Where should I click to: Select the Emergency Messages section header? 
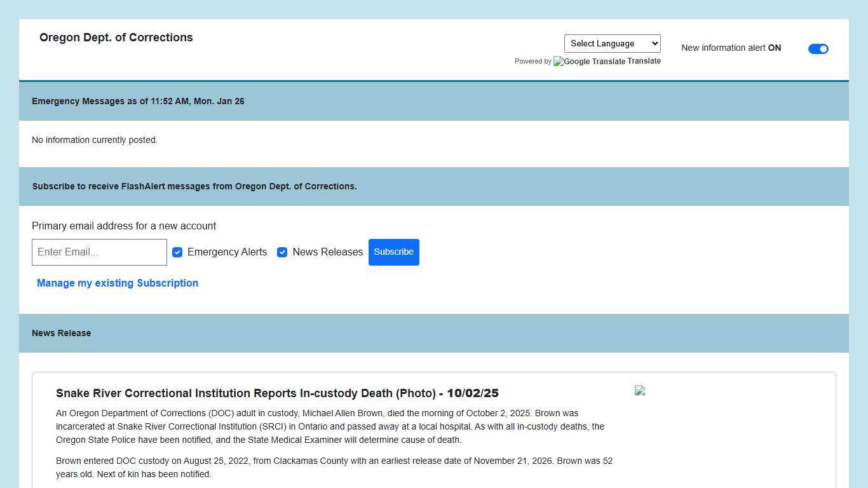pyautogui.click(x=138, y=101)
